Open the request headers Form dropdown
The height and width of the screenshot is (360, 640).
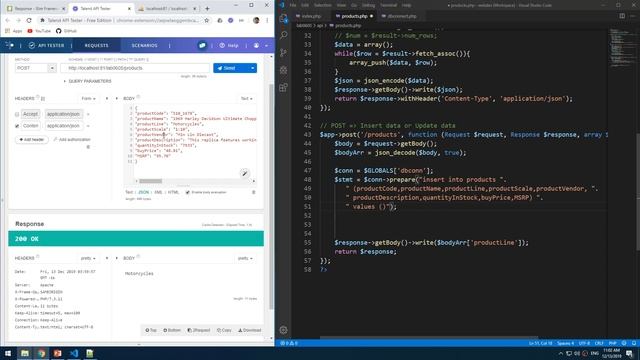[x=88, y=98]
